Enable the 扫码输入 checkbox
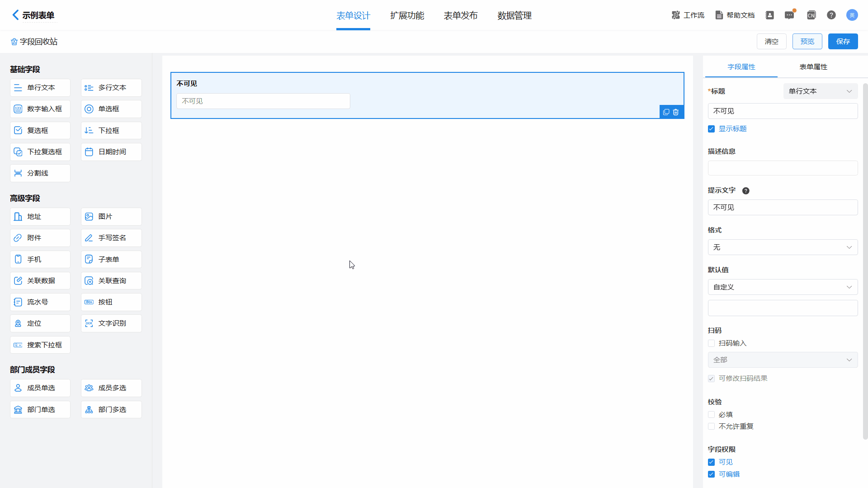Screen dimensions: 868x488 (712, 343)
